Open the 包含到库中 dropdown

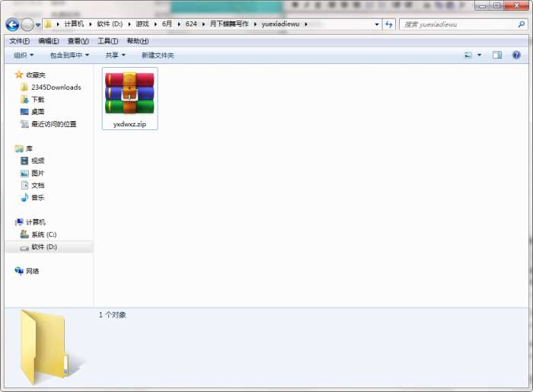[x=69, y=55]
